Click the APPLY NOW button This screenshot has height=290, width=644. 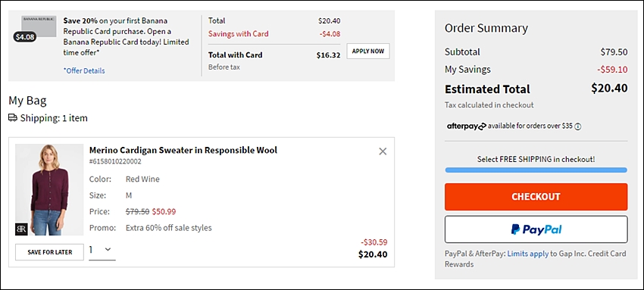368,51
